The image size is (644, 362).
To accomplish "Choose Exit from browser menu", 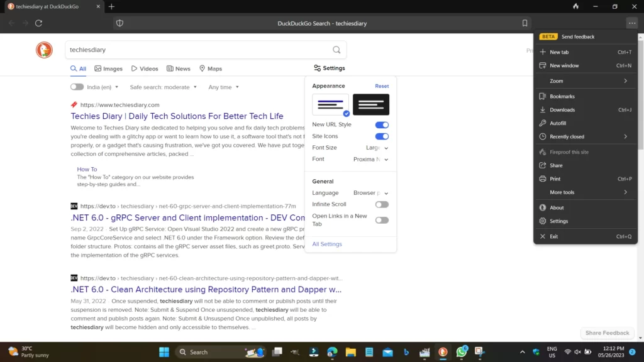I will point(586,236).
